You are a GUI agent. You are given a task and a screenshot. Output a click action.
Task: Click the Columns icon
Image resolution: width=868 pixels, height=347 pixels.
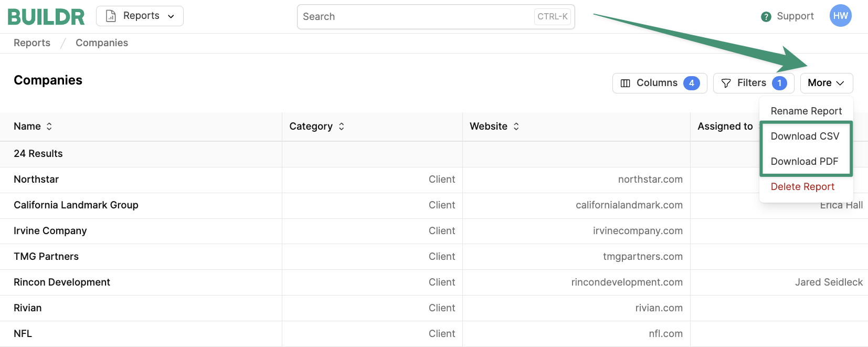[625, 83]
